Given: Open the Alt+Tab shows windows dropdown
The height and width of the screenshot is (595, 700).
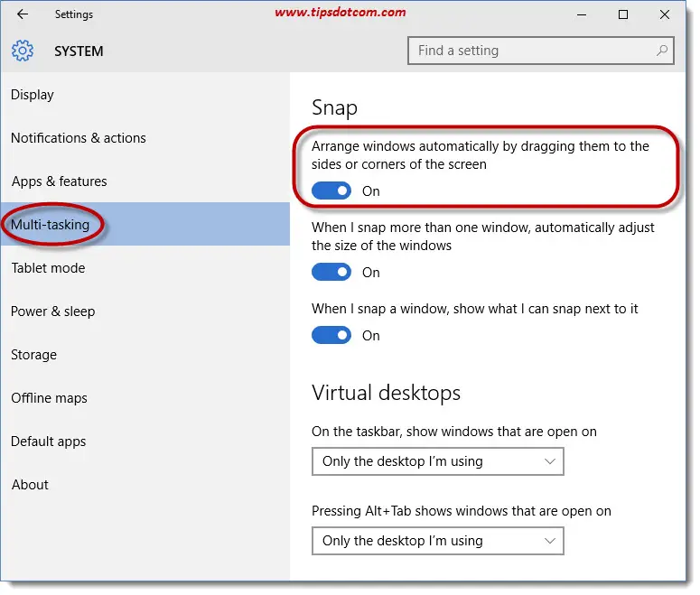Looking at the screenshot, I should [438, 541].
